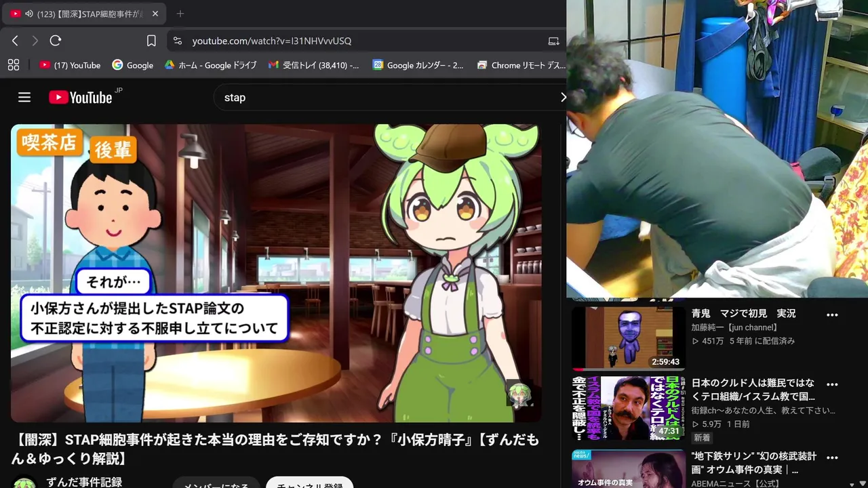This screenshot has height=488, width=868.
Task: Close the STAP細胞事件 browser tab
Action: 155,14
